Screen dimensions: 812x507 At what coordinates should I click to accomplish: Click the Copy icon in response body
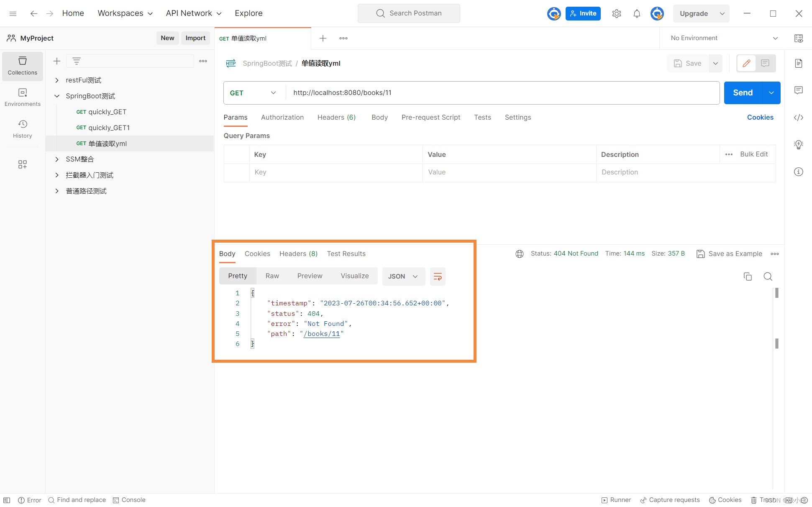pyautogui.click(x=748, y=276)
